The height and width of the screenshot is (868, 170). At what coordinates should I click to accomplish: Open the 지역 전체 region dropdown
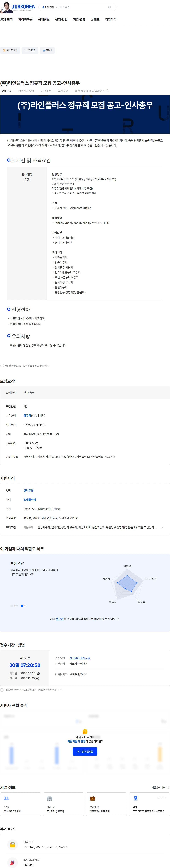49,7
